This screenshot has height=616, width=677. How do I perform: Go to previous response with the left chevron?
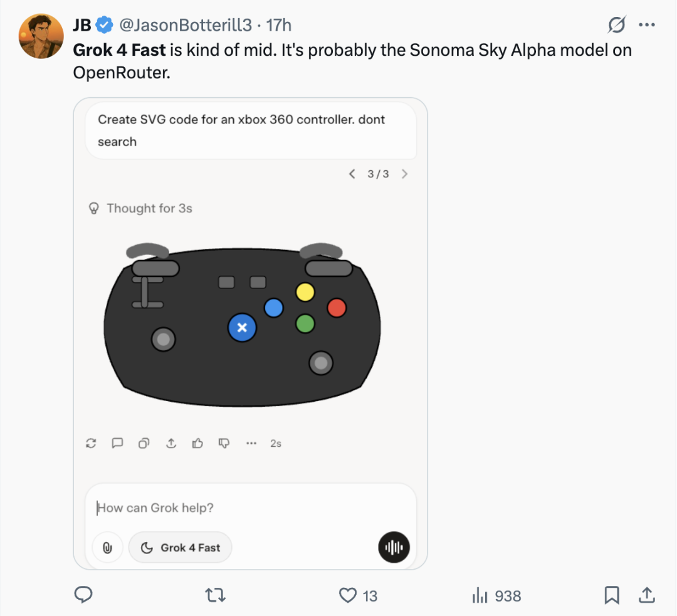click(x=352, y=174)
